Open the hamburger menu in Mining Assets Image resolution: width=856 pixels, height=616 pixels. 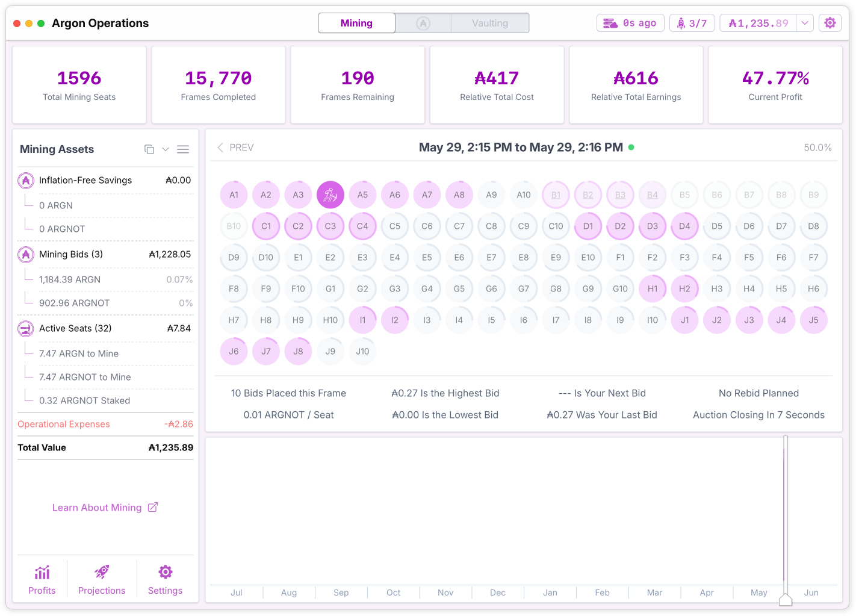(x=183, y=149)
